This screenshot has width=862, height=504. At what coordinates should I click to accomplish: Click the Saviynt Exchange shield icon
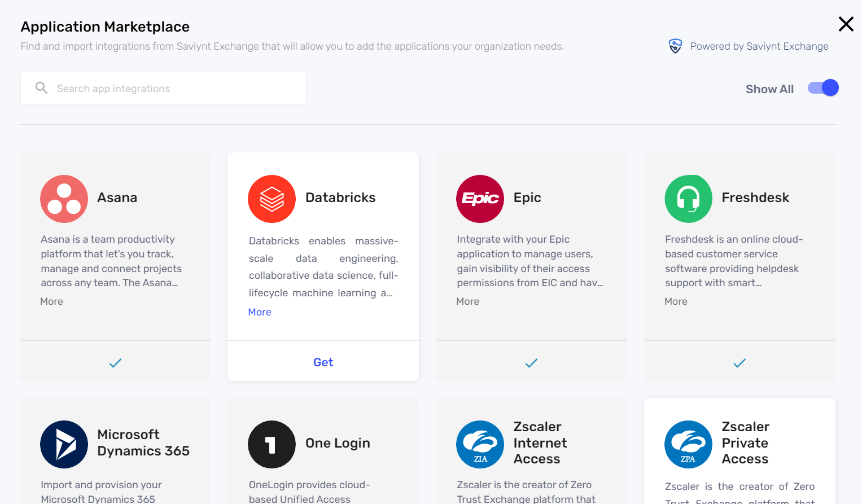675,45
